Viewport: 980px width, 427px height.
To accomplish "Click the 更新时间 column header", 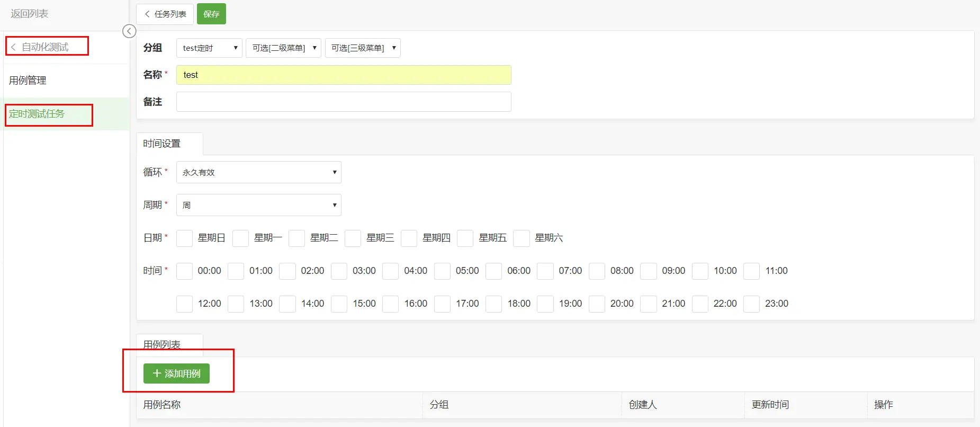I will 770,405.
